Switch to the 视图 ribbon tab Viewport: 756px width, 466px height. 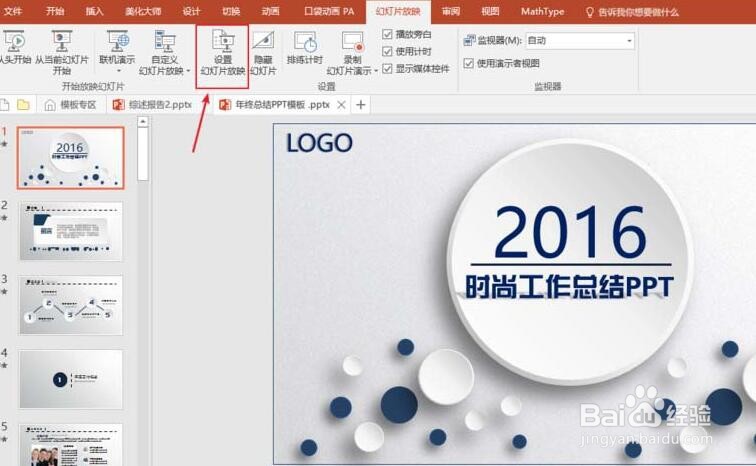pos(490,11)
